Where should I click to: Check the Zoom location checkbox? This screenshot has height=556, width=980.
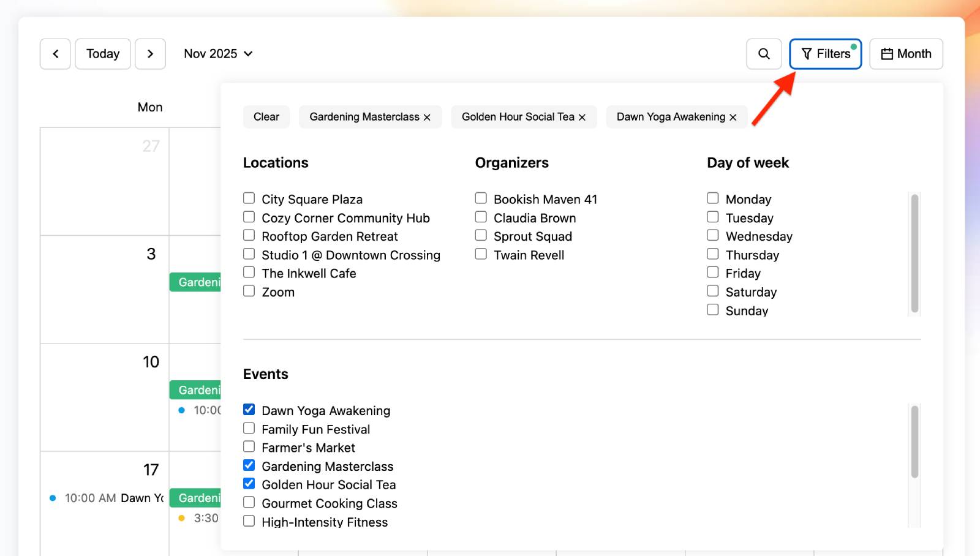pos(249,291)
